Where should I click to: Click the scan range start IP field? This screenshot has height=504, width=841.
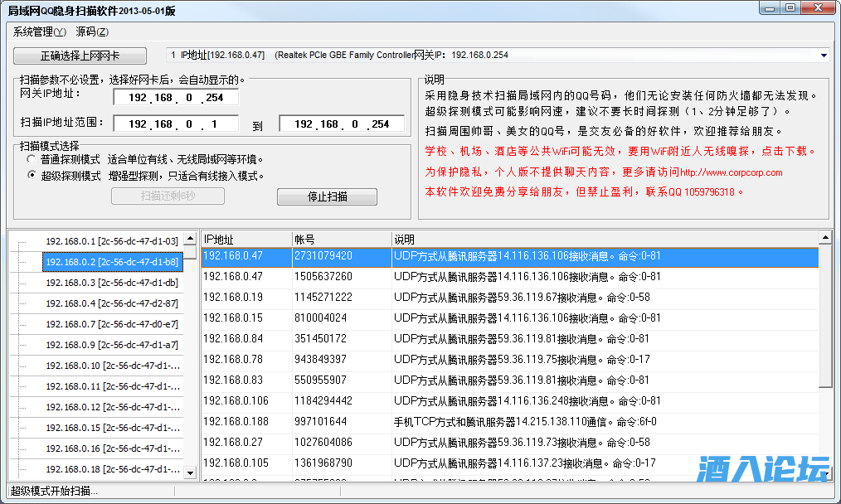tap(175, 124)
